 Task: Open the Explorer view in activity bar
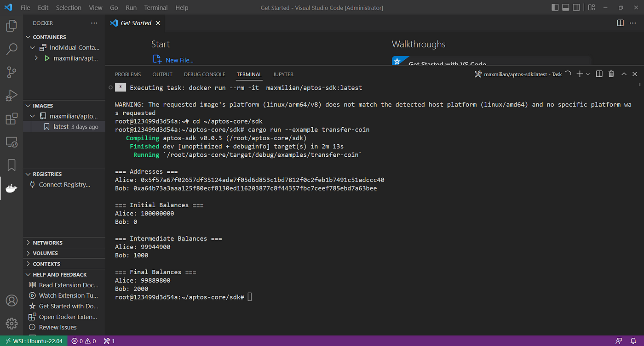click(x=11, y=26)
